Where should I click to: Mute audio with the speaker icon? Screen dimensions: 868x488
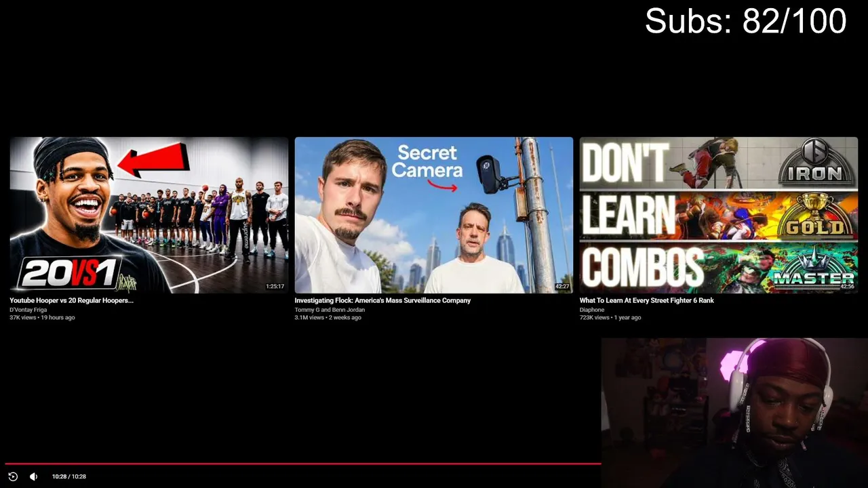[x=33, y=476]
